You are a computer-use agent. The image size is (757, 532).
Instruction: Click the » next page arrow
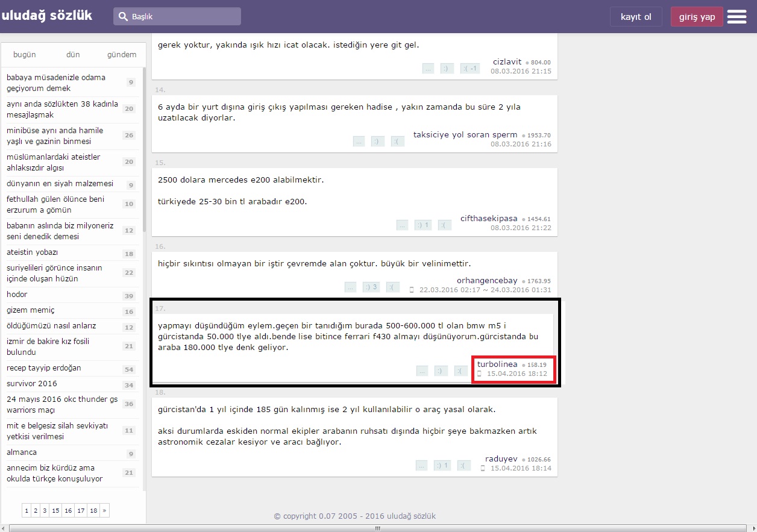pyautogui.click(x=105, y=510)
